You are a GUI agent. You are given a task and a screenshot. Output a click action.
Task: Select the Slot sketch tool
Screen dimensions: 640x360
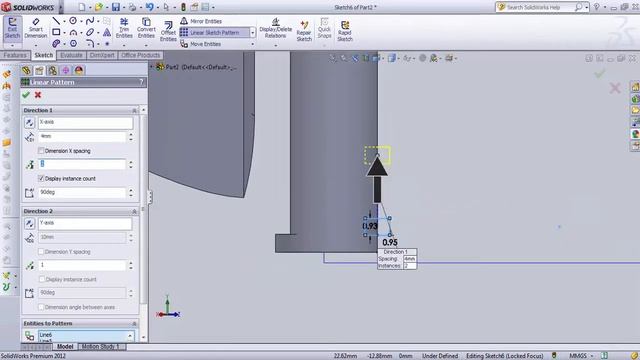click(56, 43)
